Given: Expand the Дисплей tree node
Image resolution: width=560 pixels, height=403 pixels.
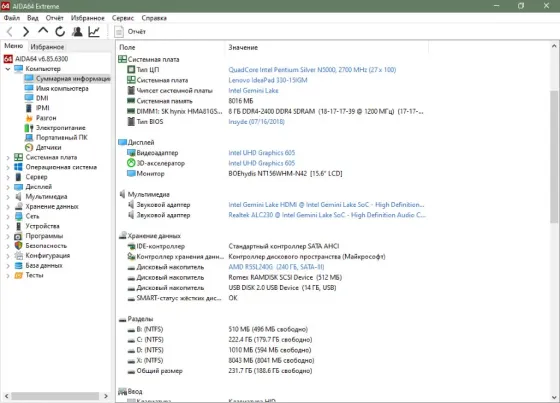Looking at the screenshot, I should 8,187.
